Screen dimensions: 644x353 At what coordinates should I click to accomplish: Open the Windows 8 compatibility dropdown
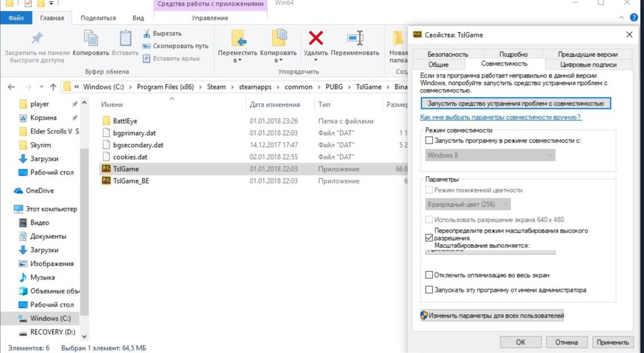tap(490, 155)
